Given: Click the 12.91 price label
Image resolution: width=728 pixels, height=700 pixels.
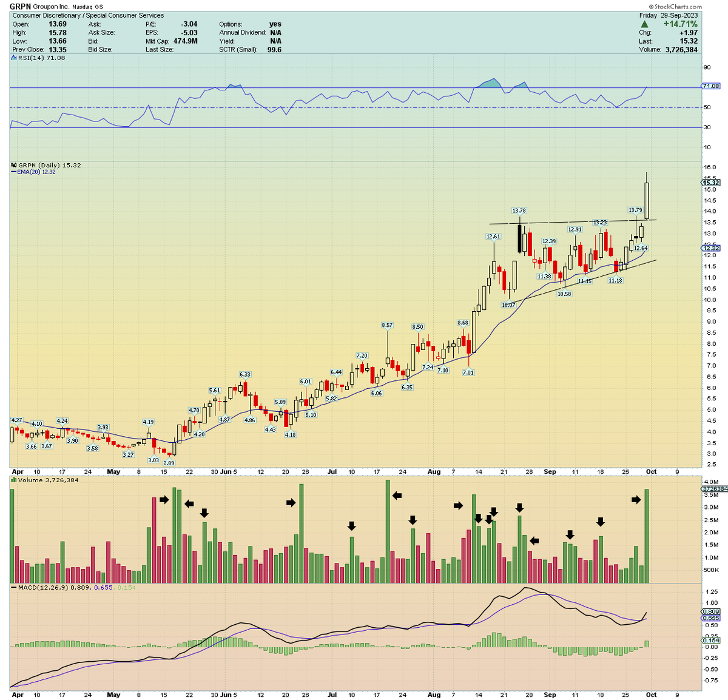Looking at the screenshot, I should [x=575, y=229].
